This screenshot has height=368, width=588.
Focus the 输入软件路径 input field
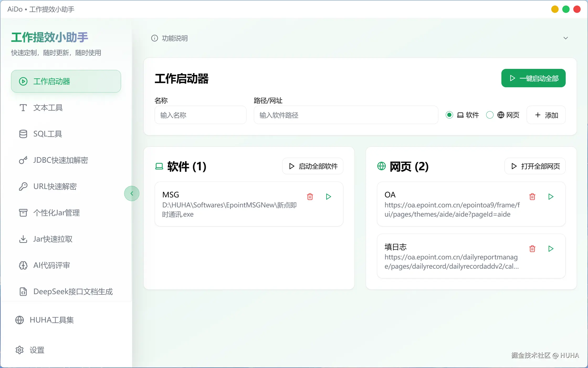pyautogui.click(x=346, y=115)
